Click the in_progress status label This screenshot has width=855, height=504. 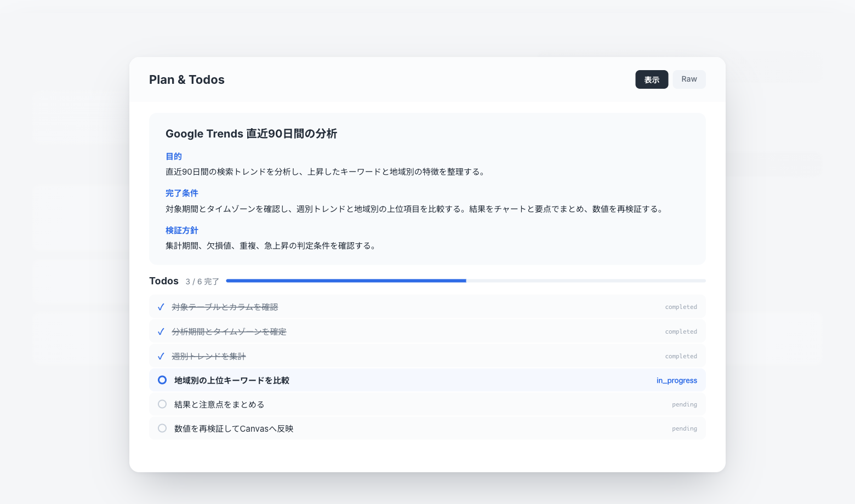pos(677,380)
